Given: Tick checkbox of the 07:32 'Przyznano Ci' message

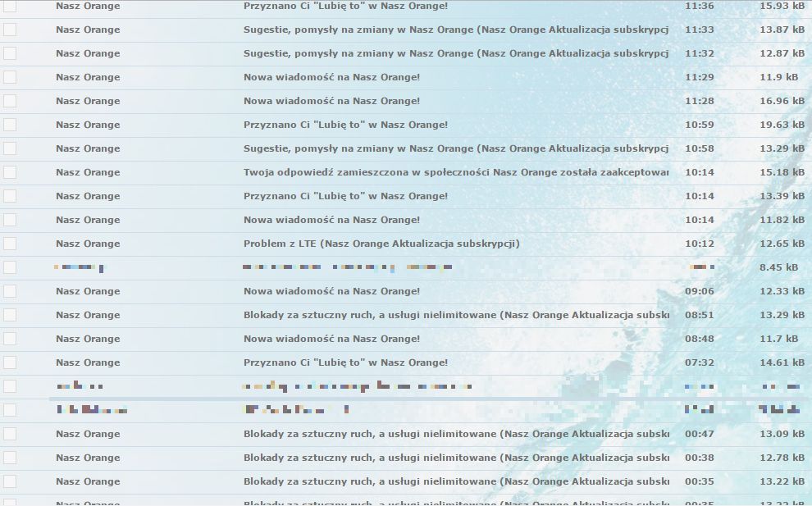Looking at the screenshot, I should click(10, 362).
